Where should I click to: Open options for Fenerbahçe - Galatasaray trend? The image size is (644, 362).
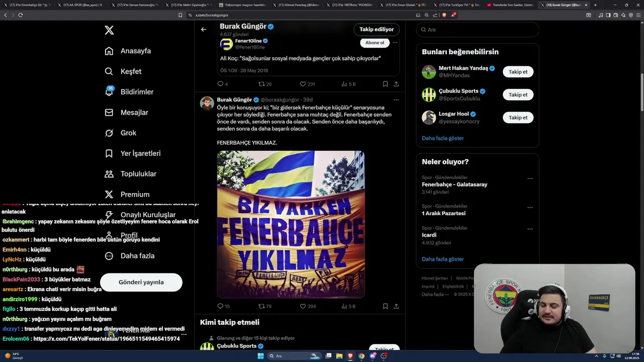(x=530, y=178)
